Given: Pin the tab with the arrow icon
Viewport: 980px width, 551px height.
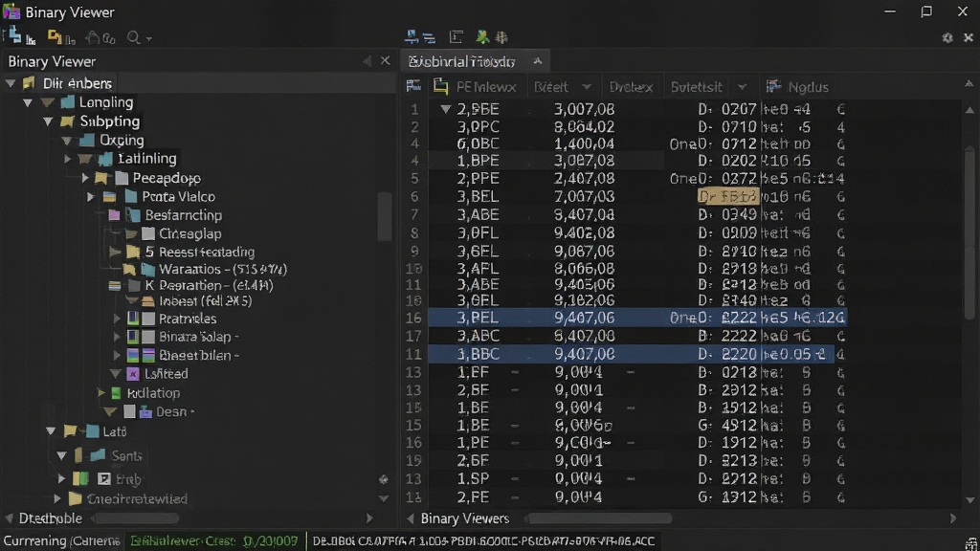Looking at the screenshot, I should coord(538,60).
